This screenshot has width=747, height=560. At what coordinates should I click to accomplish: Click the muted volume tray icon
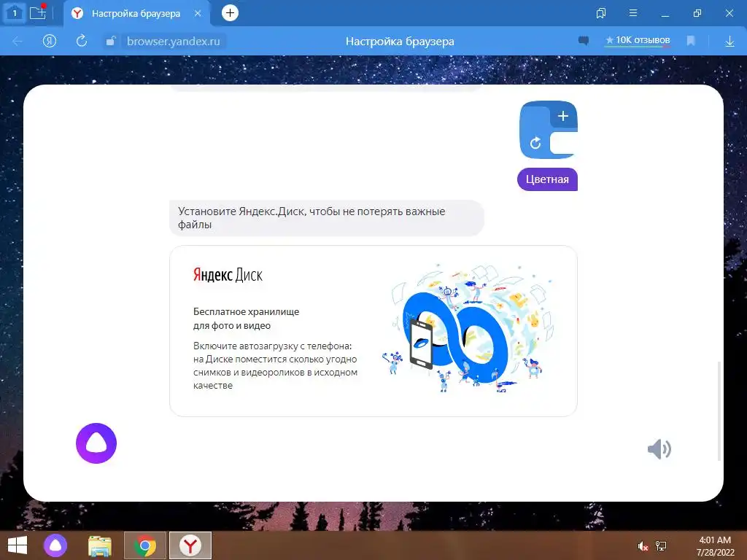[643, 546]
